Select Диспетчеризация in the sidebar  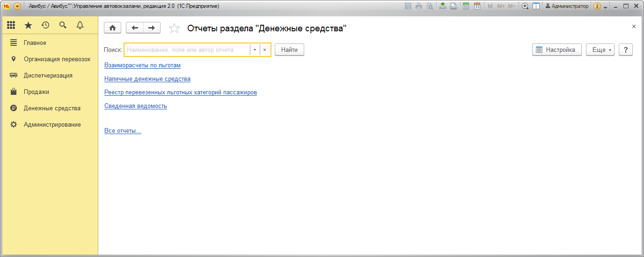click(48, 76)
